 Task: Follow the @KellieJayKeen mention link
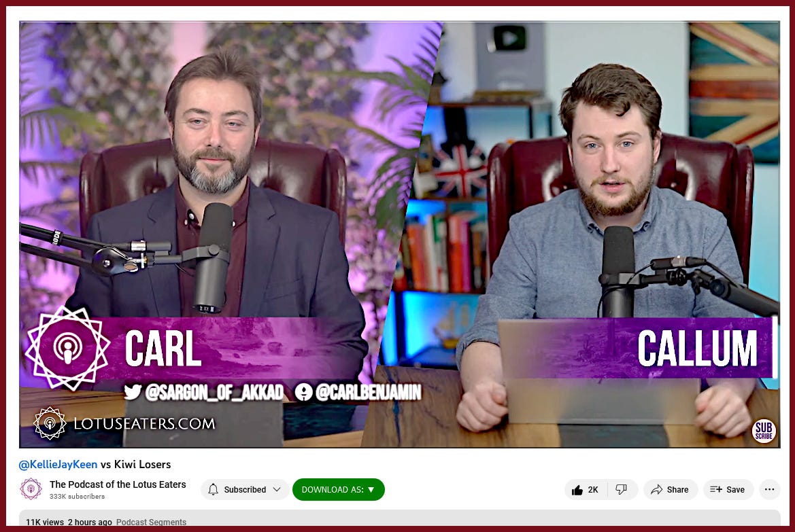pos(58,464)
